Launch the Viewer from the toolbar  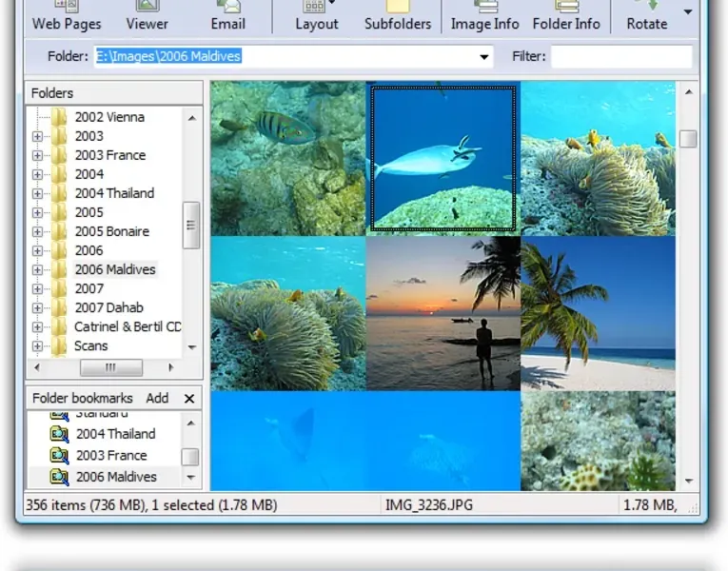pyautogui.click(x=147, y=16)
